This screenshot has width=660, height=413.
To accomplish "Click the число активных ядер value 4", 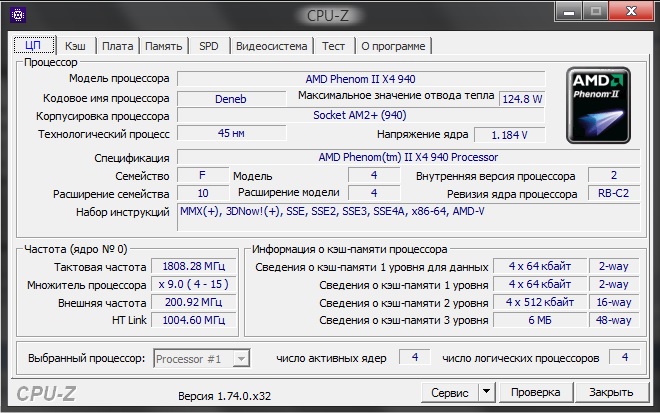I will [415, 357].
